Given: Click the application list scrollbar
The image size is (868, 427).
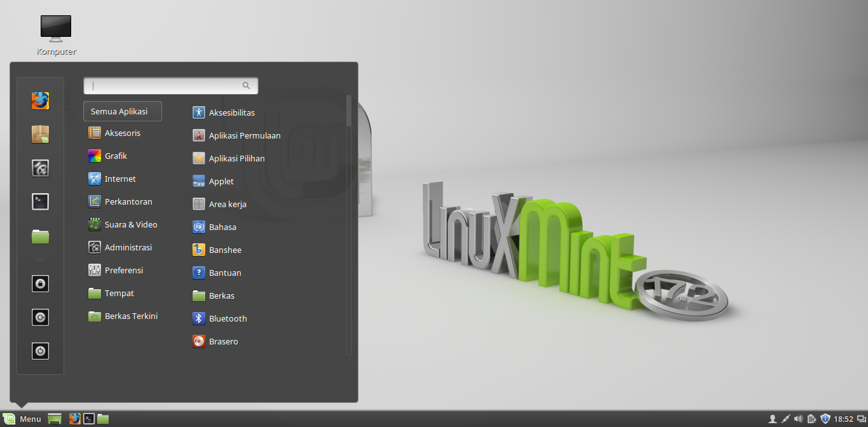Looking at the screenshot, I should pyautogui.click(x=348, y=111).
